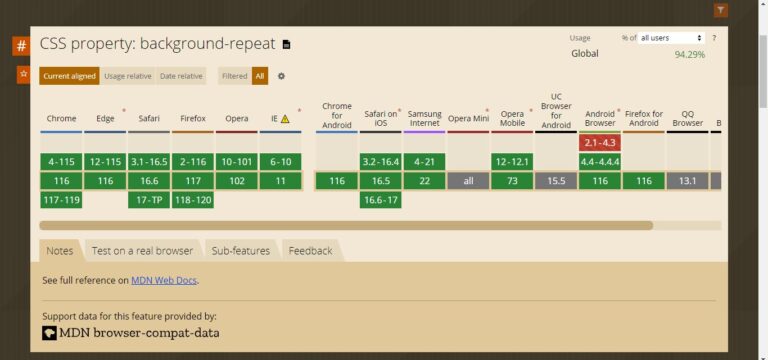Open the spec document icon beside the title
The image size is (768, 360).
click(287, 45)
